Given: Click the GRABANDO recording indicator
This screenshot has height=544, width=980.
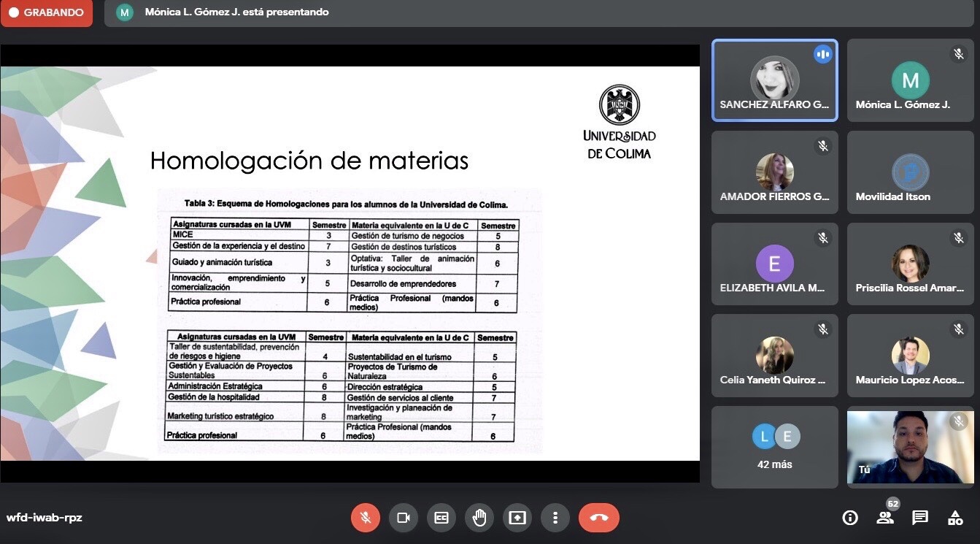Looking at the screenshot, I should pos(47,12).
